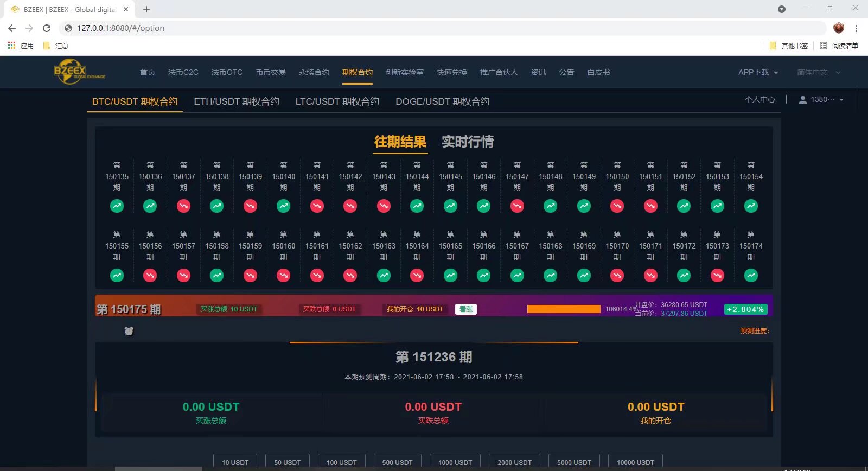Click the 看涨 badge
Screen dimensions: 868x471
click(466, 309)
